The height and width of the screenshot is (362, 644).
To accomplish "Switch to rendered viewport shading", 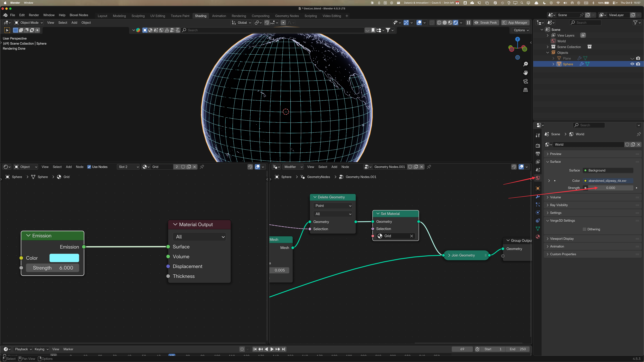I will click(455, 23).
